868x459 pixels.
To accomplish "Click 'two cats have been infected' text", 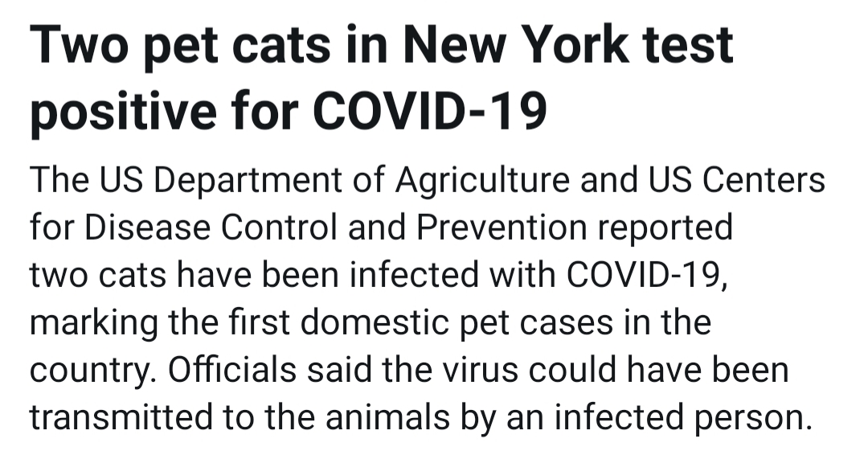I will point(254,275).
